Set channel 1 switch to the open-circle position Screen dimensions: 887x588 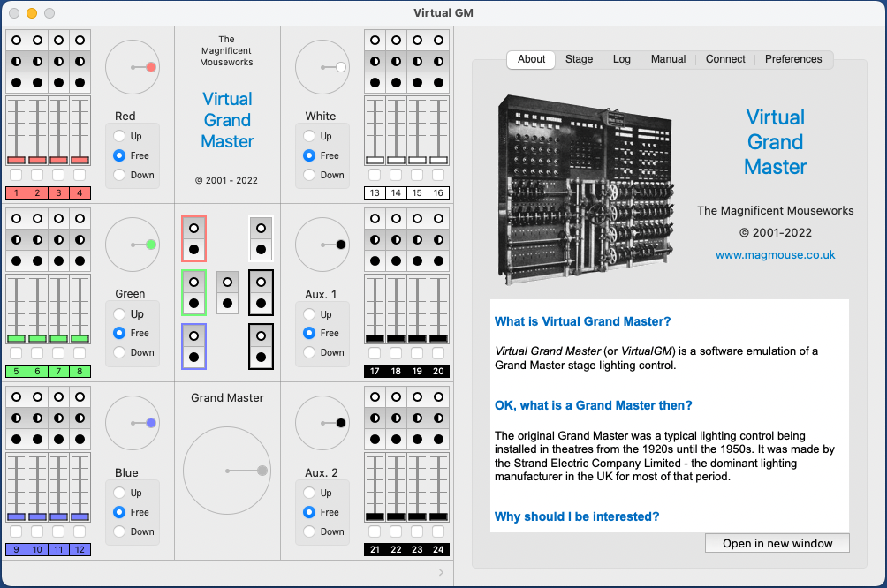point(16,41)
